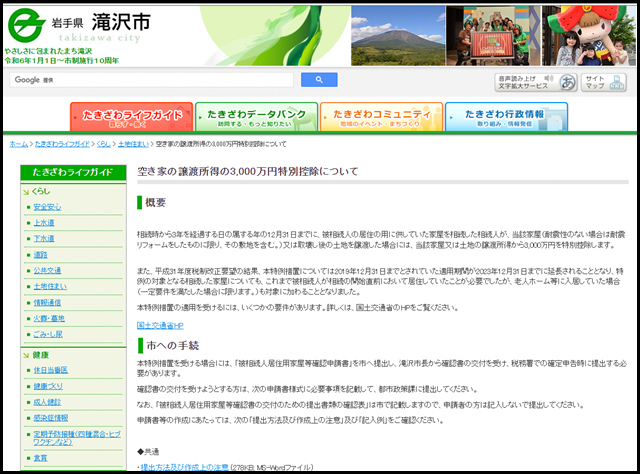This screenshot has height=474, width=640.
Task: Open the サイトマップ button
Action: [x=604, y=82]
